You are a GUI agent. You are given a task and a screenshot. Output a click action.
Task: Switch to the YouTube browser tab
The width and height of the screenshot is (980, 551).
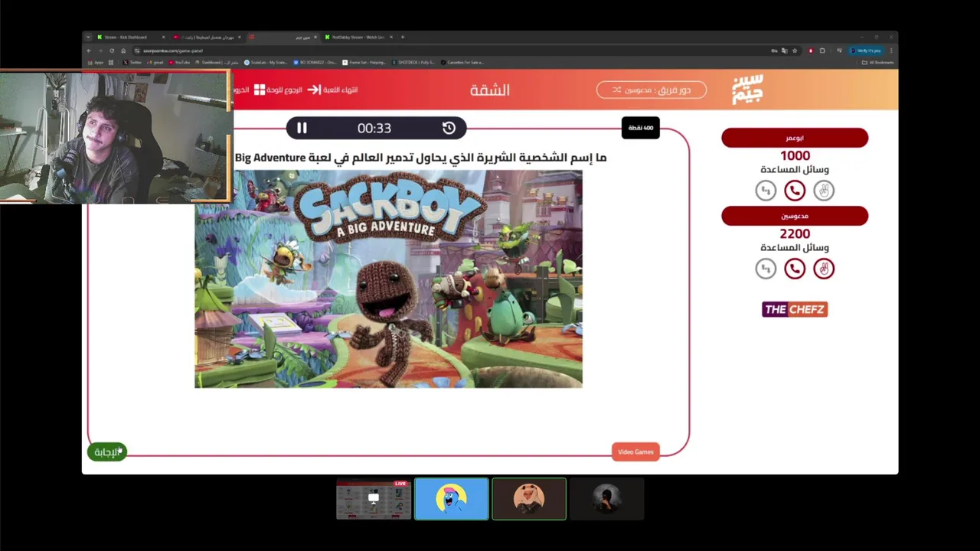click(x=207, y=37)
